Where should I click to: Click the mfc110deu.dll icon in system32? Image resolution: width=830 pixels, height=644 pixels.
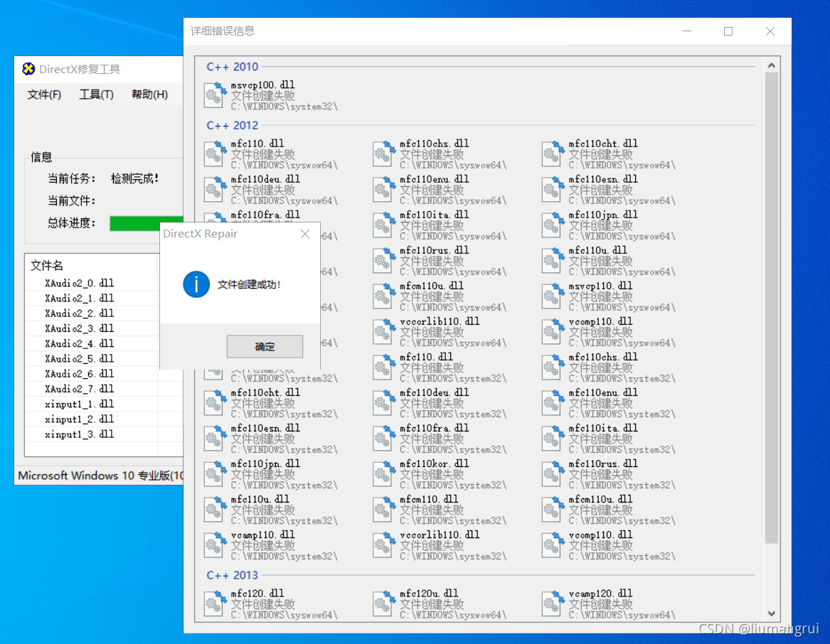point(384,403)
